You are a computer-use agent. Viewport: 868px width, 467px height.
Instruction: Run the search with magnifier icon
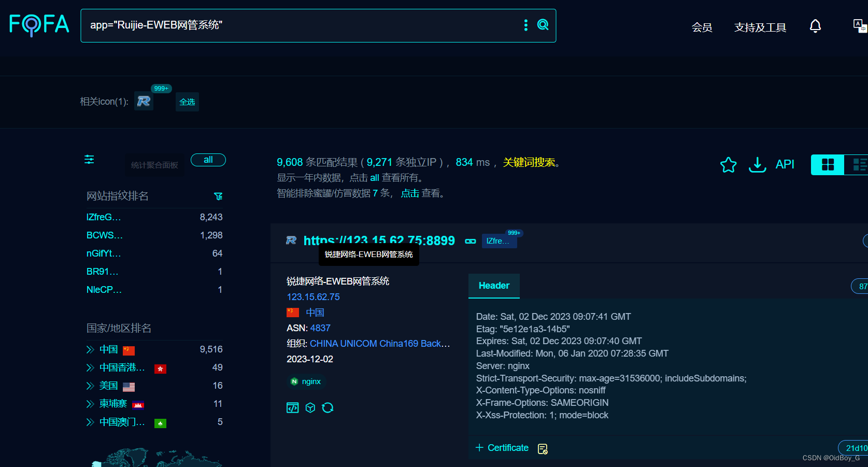[543, 25]
